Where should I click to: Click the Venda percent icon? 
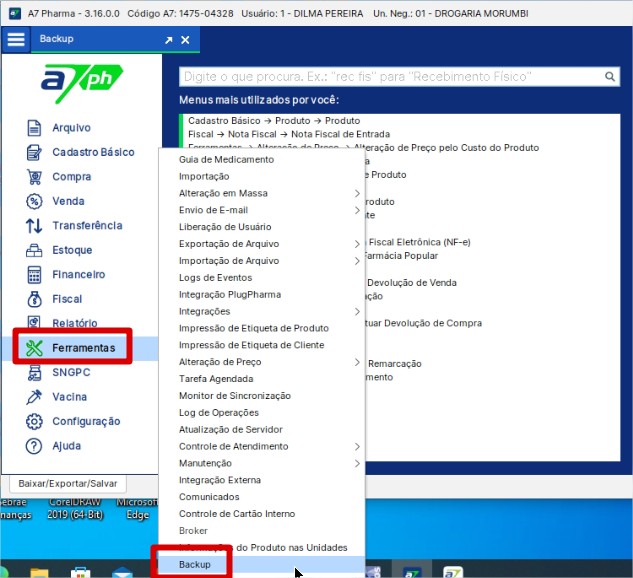coord(33,202)
